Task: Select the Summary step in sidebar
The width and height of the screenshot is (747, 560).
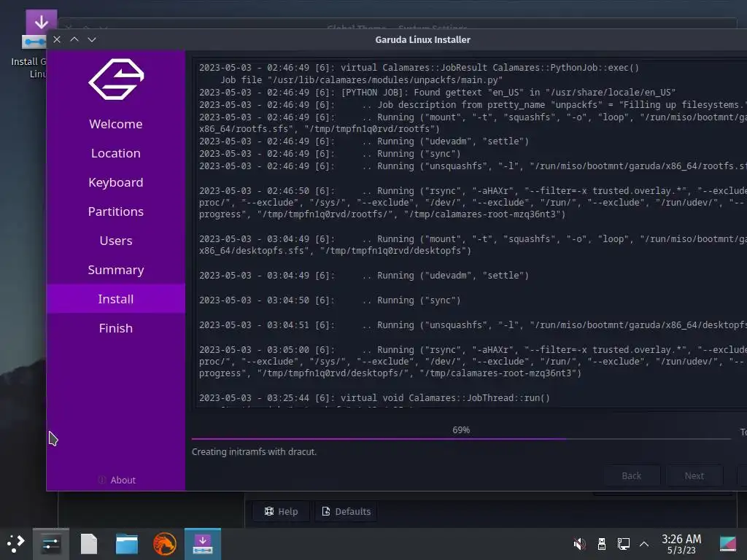Action: (116, 270)
